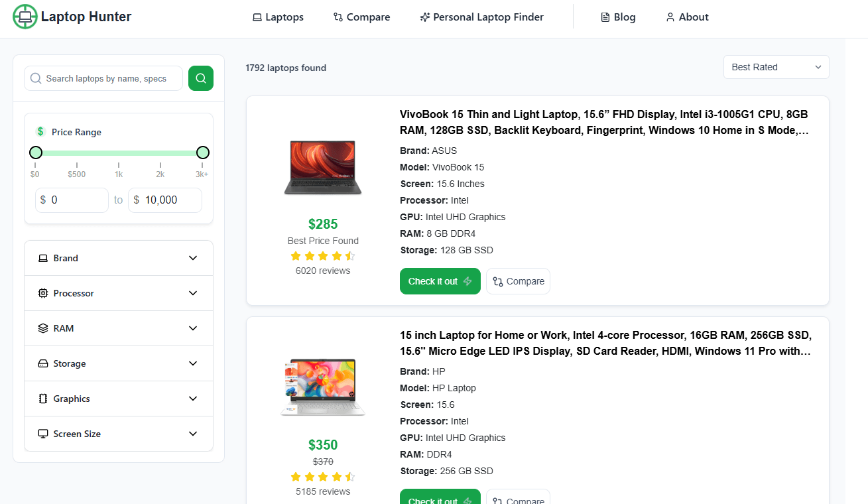Viewport: 868px width, 504px height.
Task: Open the Compare page in navigation
Action: pos(361,17)
